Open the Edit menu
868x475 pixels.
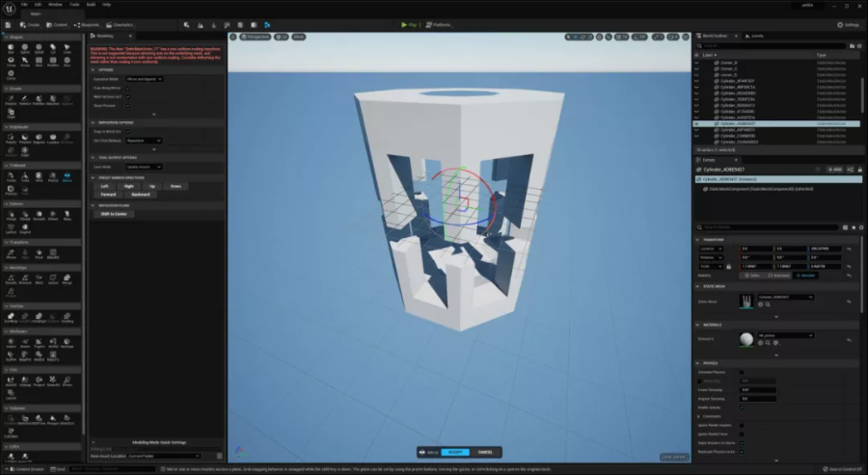39,5
